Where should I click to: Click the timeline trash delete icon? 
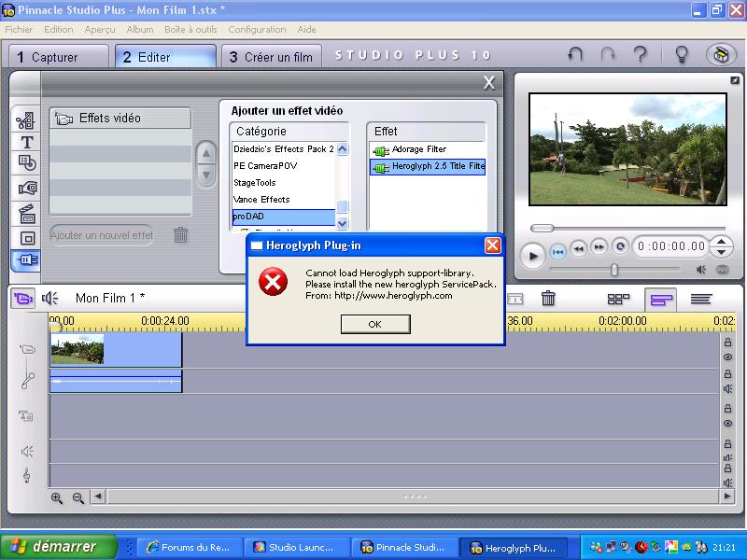point(548,298)
